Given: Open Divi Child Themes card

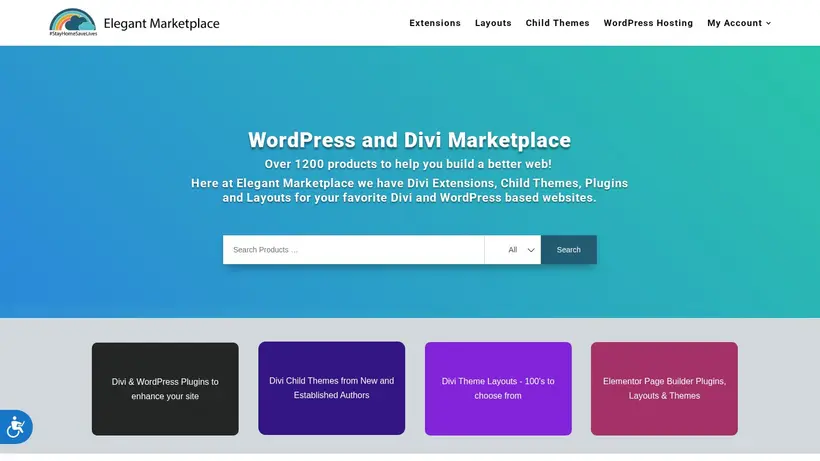Looking at the screenshot, I should pyautogui.click(x=332, y=388).
